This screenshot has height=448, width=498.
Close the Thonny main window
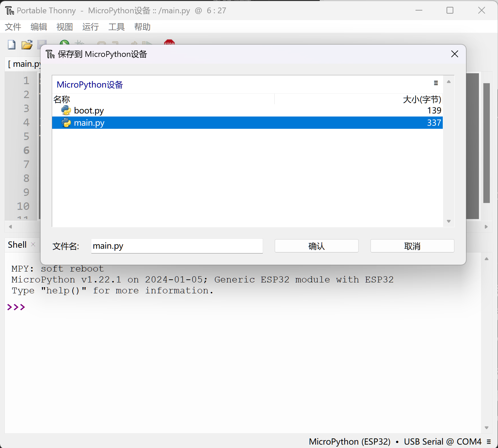(482, 11)
